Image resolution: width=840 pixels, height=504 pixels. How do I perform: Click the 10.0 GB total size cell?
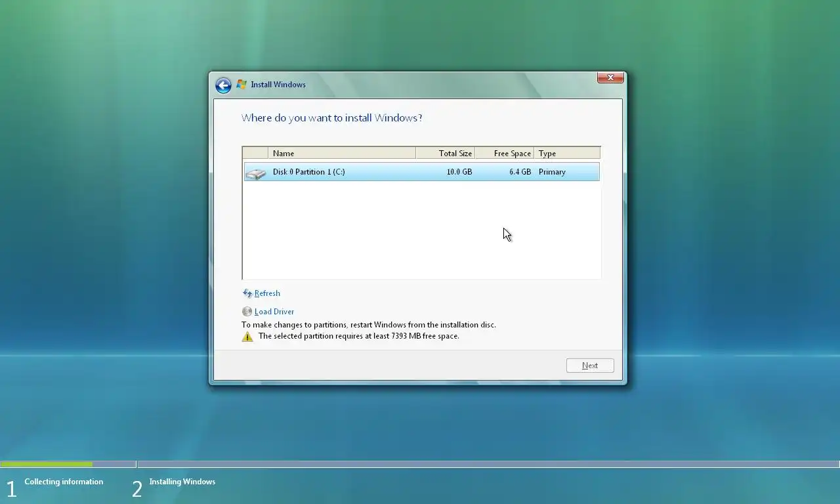tap(459, 172)
